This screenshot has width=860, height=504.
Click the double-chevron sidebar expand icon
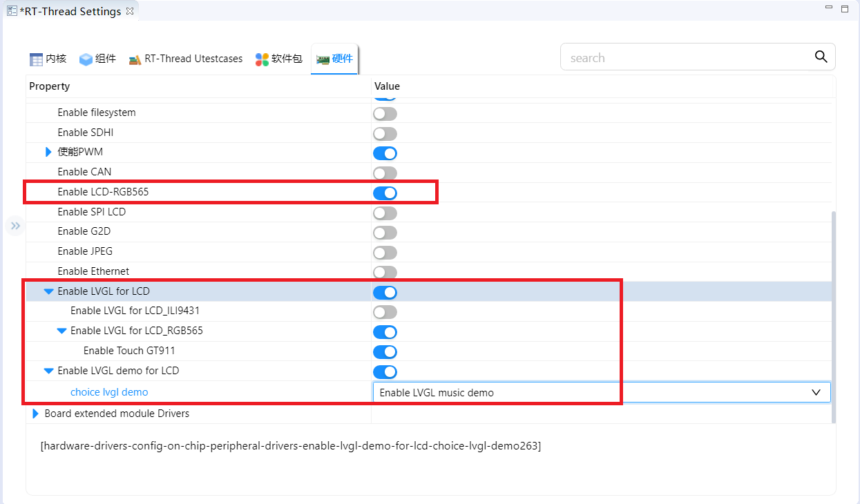[x=15, y=226]
